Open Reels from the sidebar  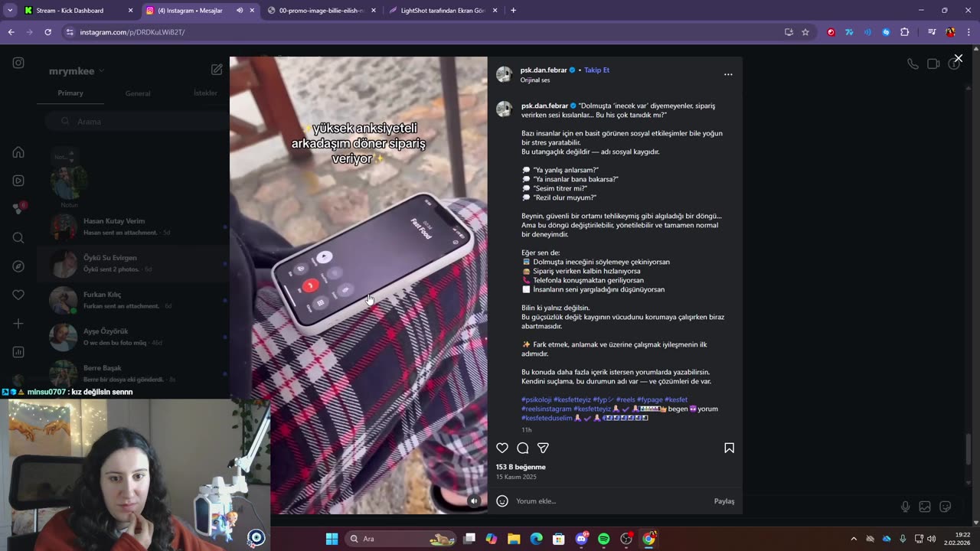18,181
